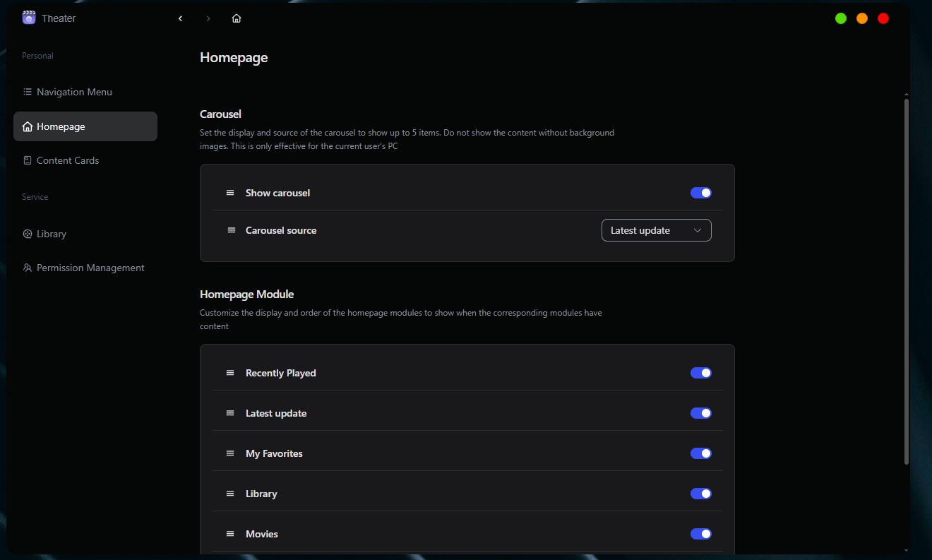Disable the Show carousel switch

tap(701, 193)
